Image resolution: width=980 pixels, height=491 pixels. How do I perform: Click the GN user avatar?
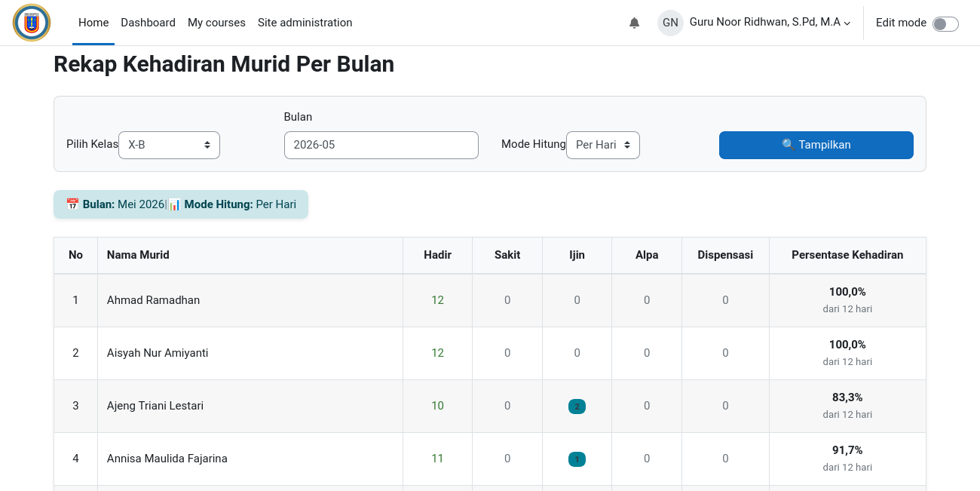click(x=670, y=23)
